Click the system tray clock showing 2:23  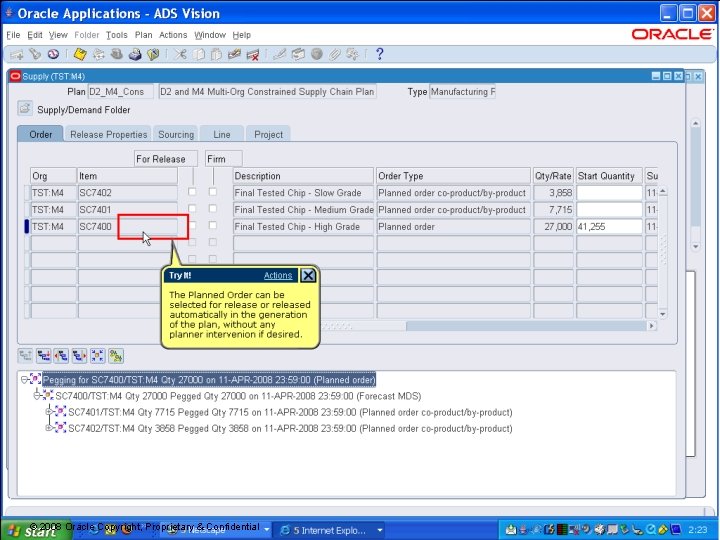[697, 530]
